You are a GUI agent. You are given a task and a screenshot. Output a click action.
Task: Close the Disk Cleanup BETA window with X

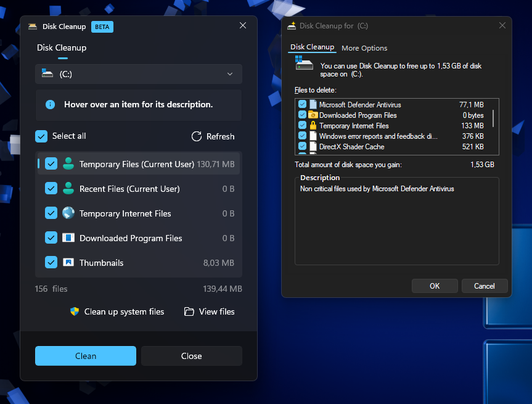tap(243, 25)
